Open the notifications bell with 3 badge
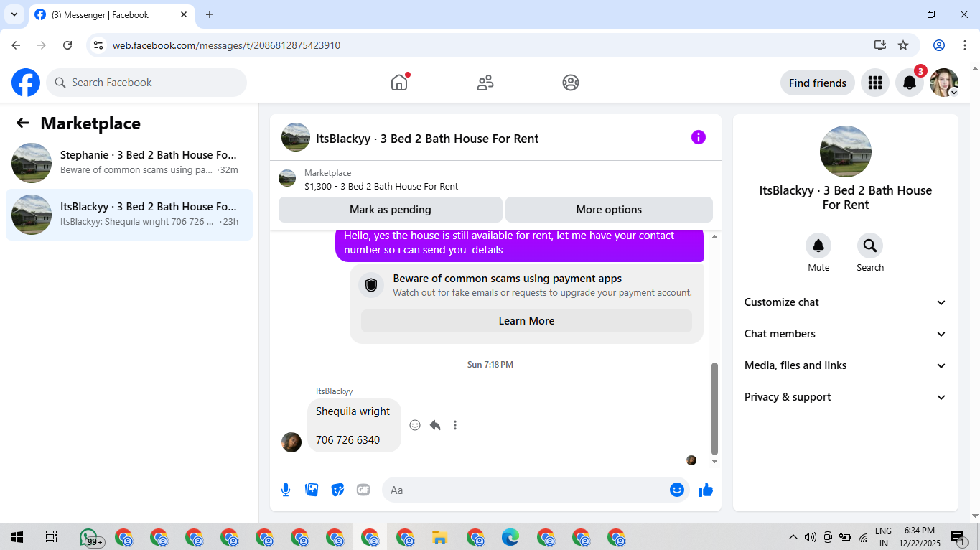980x550 pixels. click(x=910, y=83)
